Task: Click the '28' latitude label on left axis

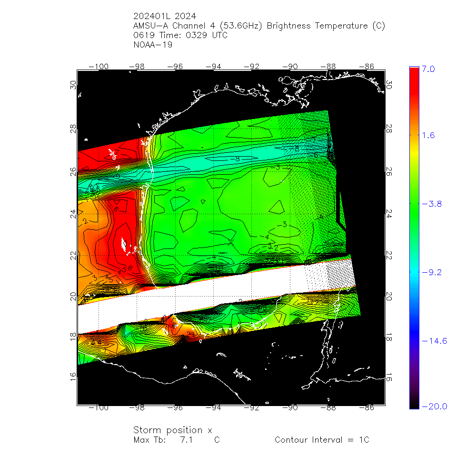Action: point(73,129)
